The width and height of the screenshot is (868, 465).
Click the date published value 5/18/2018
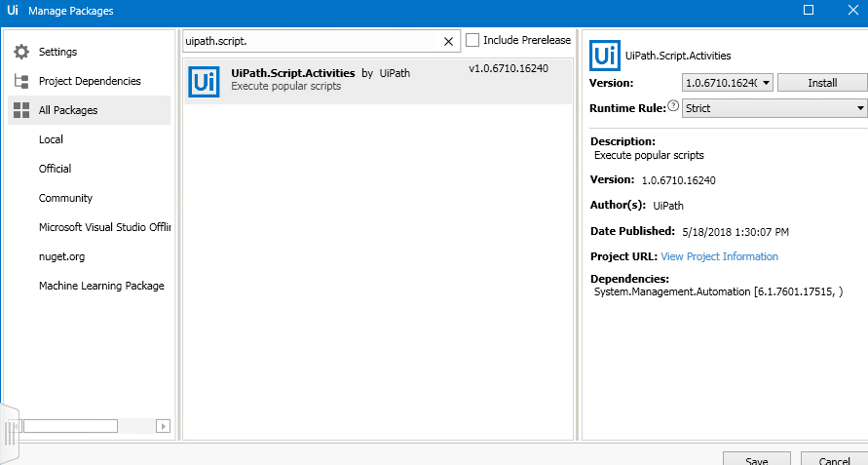(x=736, y=232)
